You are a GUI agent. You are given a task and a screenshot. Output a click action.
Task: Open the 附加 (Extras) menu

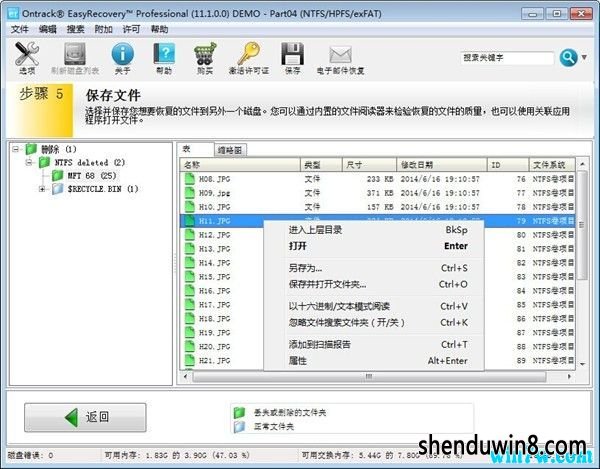coord(103,29)
